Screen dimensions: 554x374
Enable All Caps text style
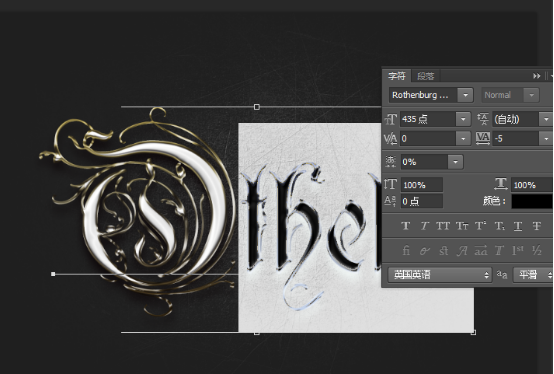(443, 226)
